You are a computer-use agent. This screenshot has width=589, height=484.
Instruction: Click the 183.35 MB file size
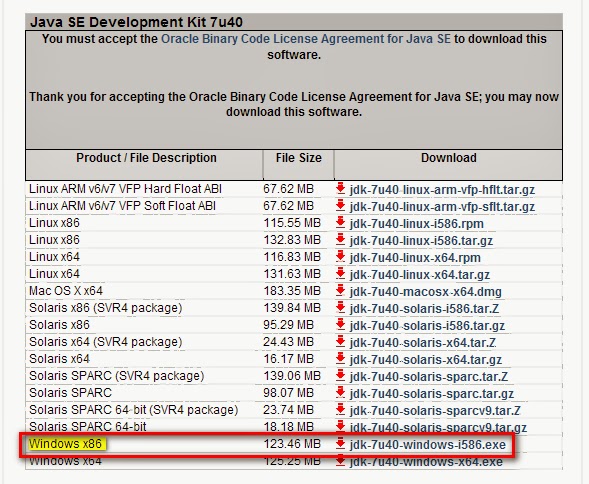292,290
